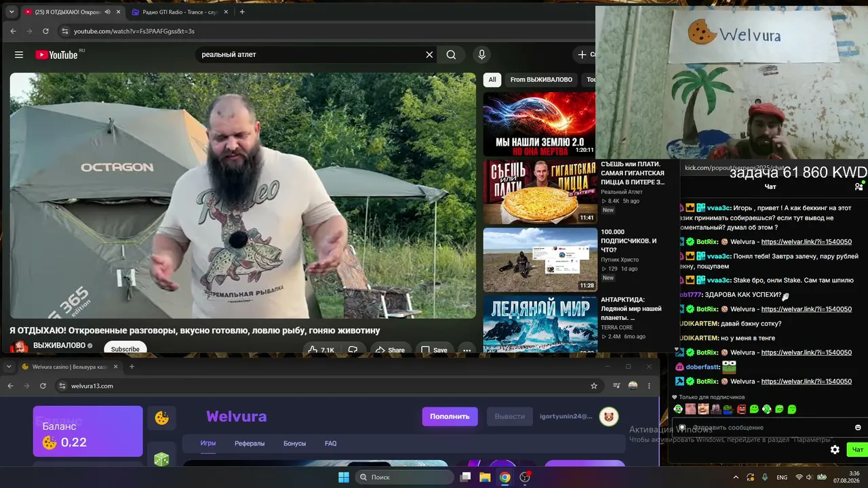Dislike the ВЫЖИВАЛОВО video
The image size is (868, 488).
353,350
